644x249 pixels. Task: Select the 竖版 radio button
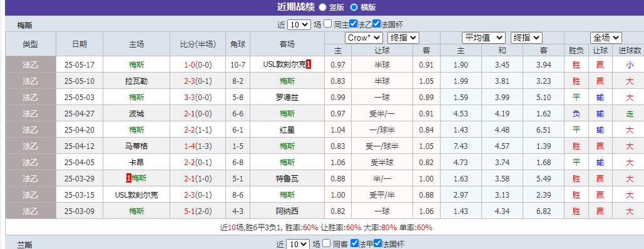click(x=322, y=7)
